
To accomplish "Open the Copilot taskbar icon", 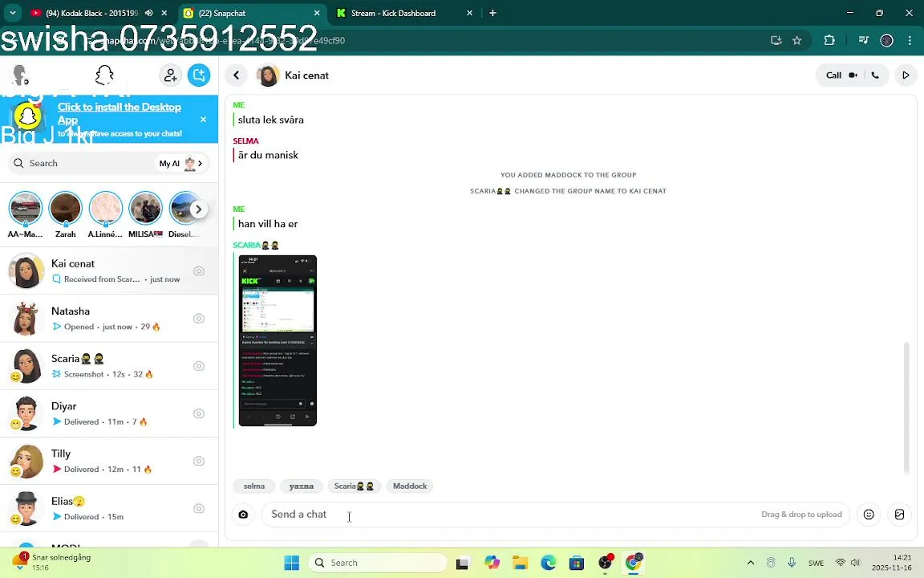I will (492, 563).
